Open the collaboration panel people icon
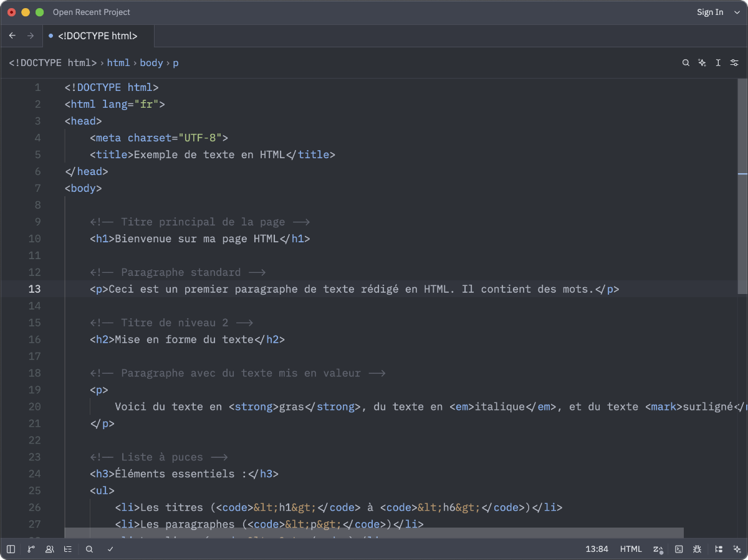This screenshot has width=748, height=560. pos(49,549)
